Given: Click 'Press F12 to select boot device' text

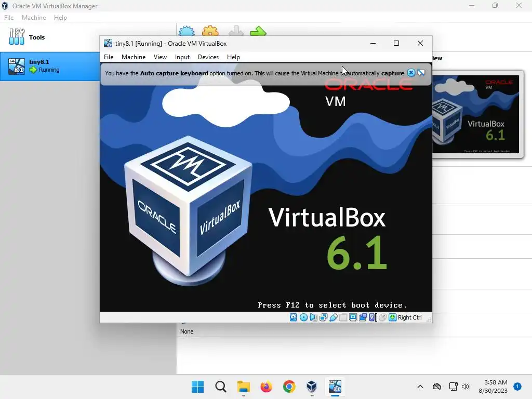Looking at the screenshot, I should (x=332, y=305).
